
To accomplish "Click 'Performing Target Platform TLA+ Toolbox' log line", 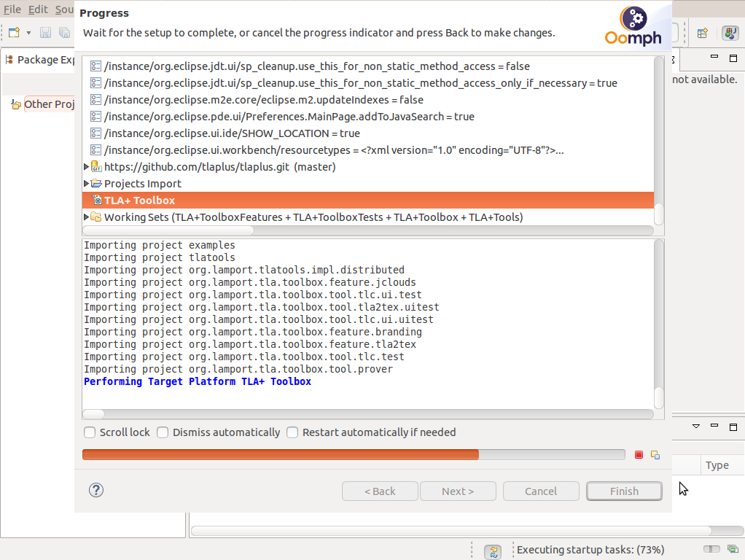I will pyautogui.click(x=198, y=381).
